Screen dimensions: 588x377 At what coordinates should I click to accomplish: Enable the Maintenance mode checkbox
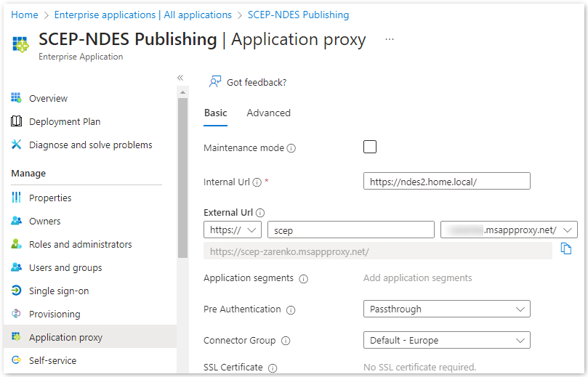(370, 147)
